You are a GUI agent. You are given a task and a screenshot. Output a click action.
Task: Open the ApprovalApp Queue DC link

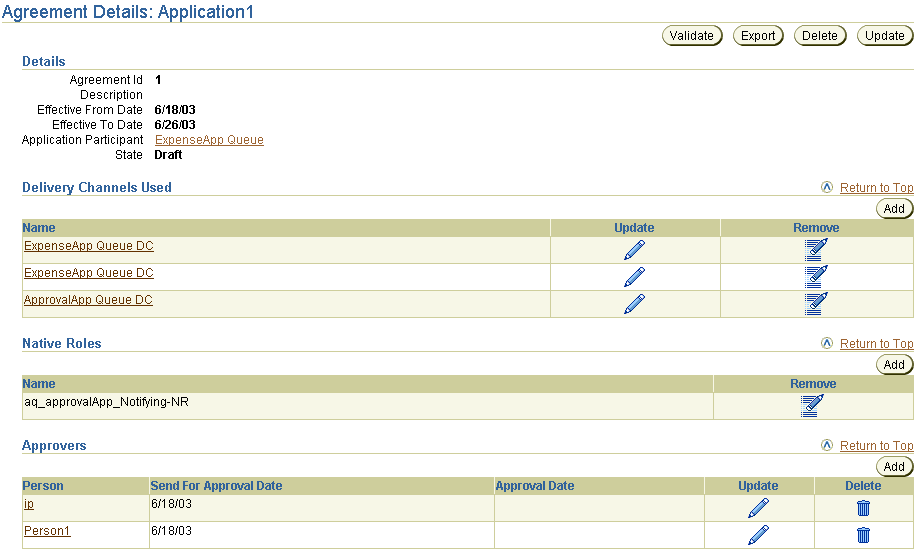tap(88, 300)
